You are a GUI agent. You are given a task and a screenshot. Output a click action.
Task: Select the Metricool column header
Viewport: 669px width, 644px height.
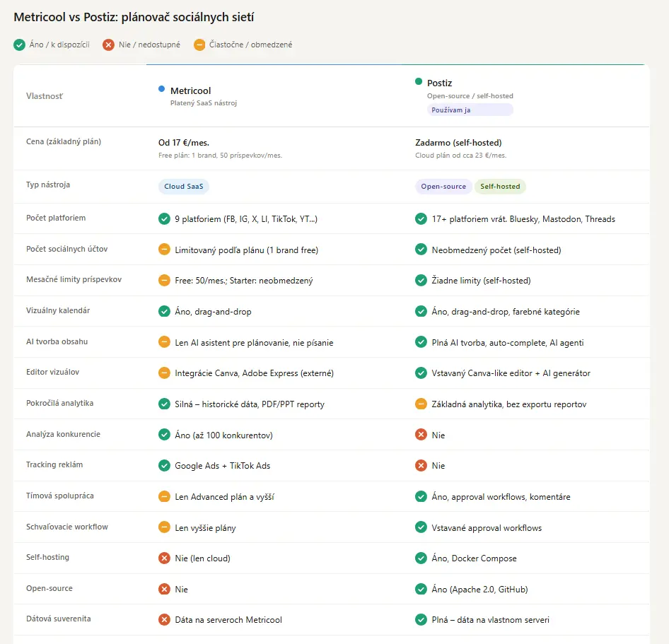coord(190,90)
